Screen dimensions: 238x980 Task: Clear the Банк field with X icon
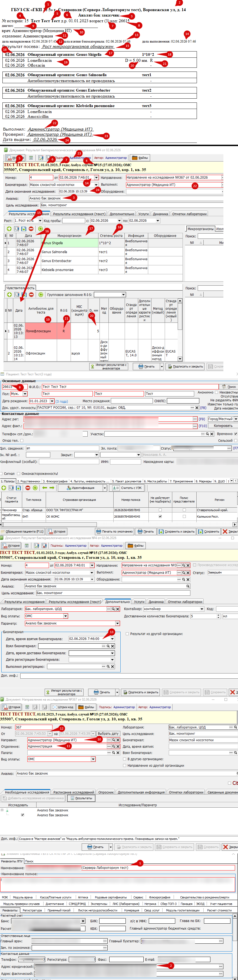point(83,921)
